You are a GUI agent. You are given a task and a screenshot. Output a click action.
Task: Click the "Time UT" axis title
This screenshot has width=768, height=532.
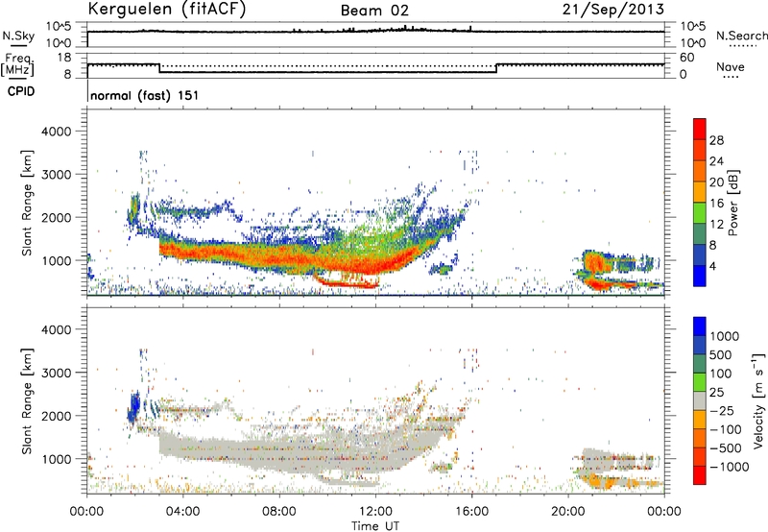(375, 526)
